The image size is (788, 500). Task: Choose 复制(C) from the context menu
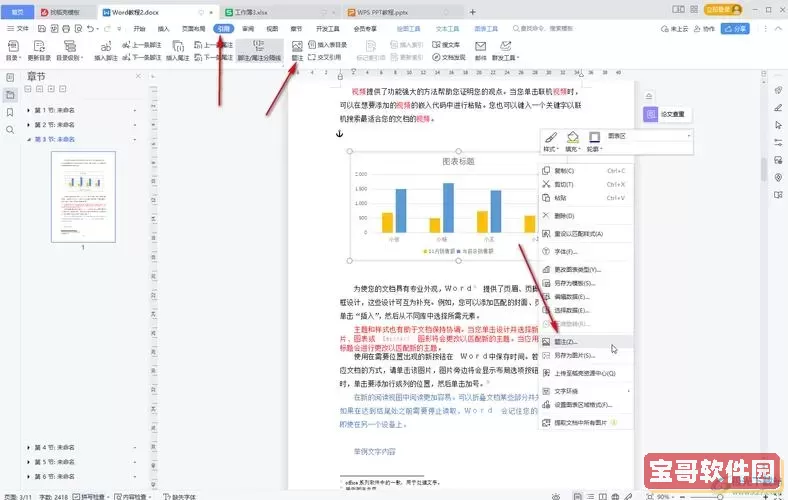(585, 171)
